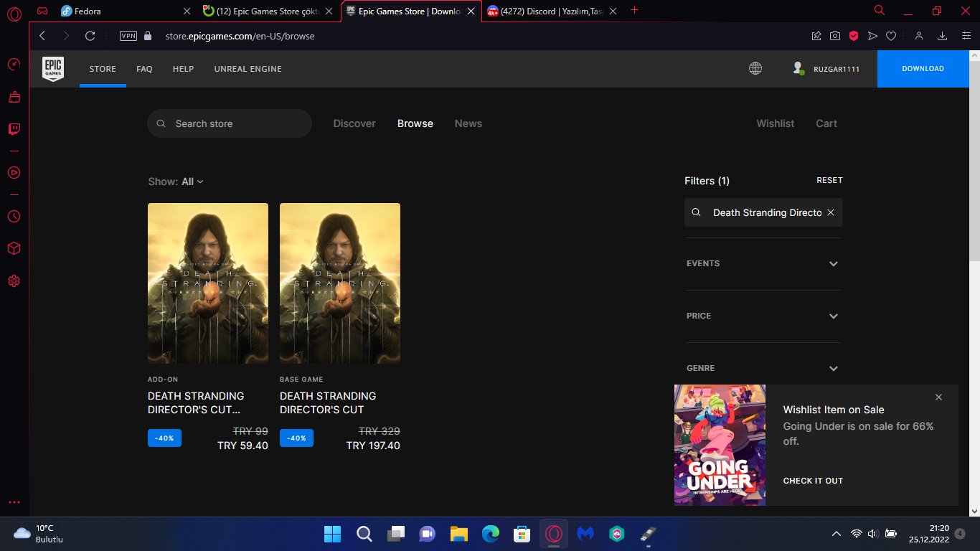Expand the PRICE filter section

coord(763,316)
